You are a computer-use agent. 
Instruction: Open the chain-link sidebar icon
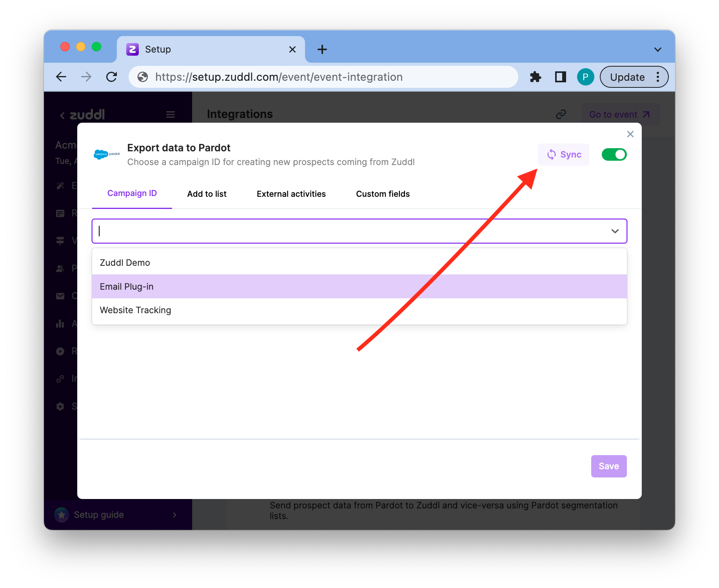pyautogui.click(x=60, y=379)
